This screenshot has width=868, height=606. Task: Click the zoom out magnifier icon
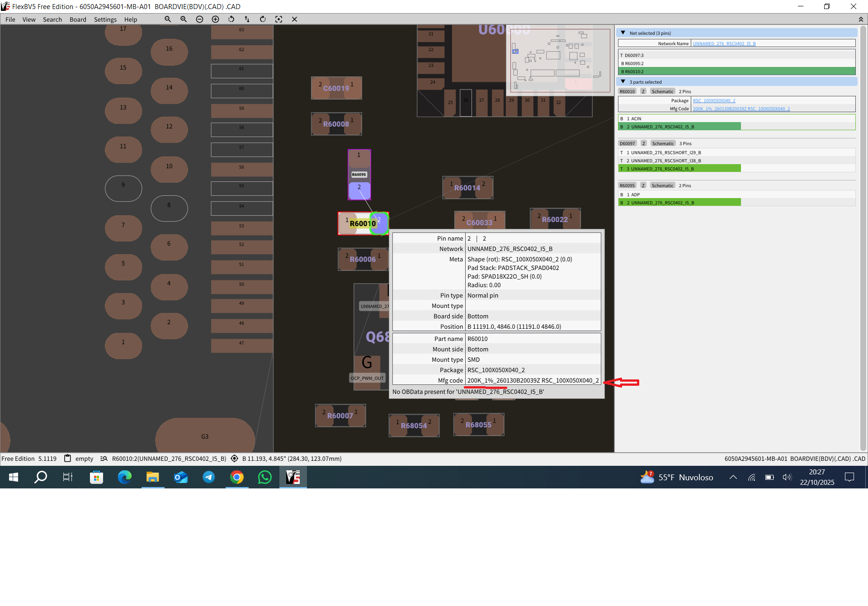click(168, 19)
